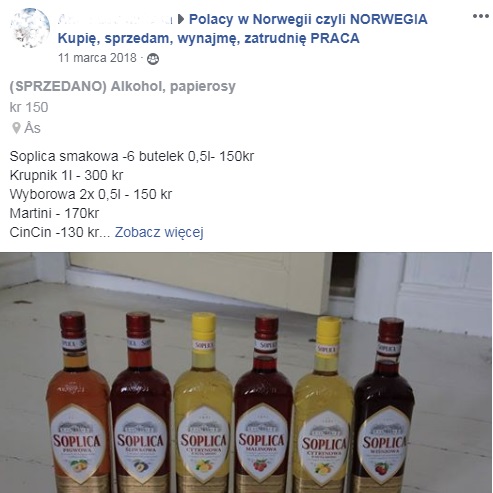
Task: Click the poster's profile picture avatar
Action: pyautogui.click(x=30, y=28)
